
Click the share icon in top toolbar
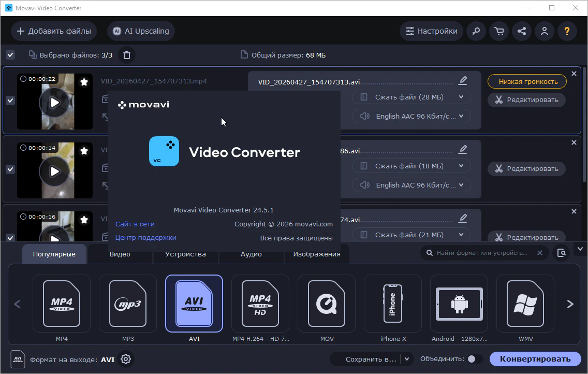(522, 31)
